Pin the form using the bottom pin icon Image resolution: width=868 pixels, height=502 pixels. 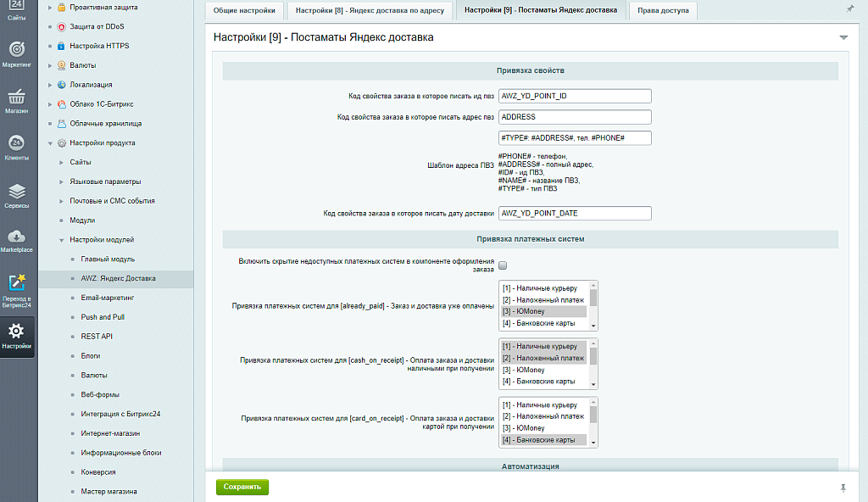tap(842, 487)
